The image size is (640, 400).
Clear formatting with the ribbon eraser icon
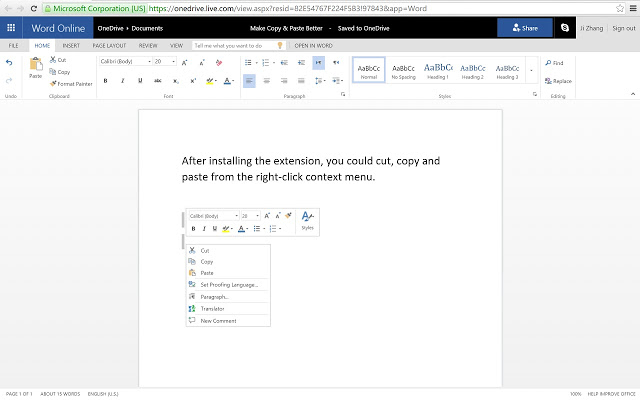tap(219, 62)
